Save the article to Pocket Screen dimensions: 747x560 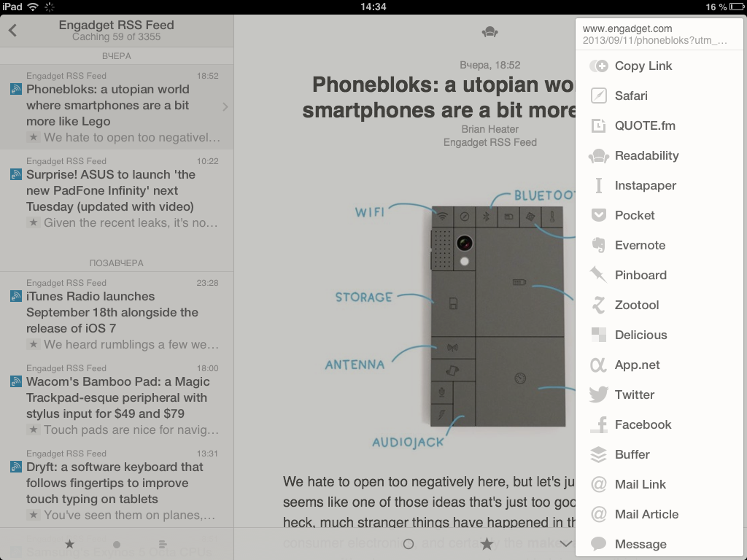659,215
